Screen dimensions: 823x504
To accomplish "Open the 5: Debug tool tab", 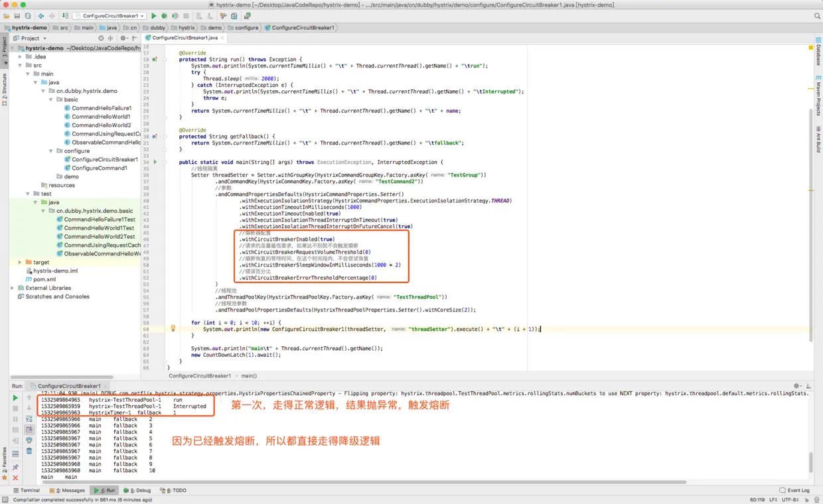I will pyautogui.click(x=136, y=491).
